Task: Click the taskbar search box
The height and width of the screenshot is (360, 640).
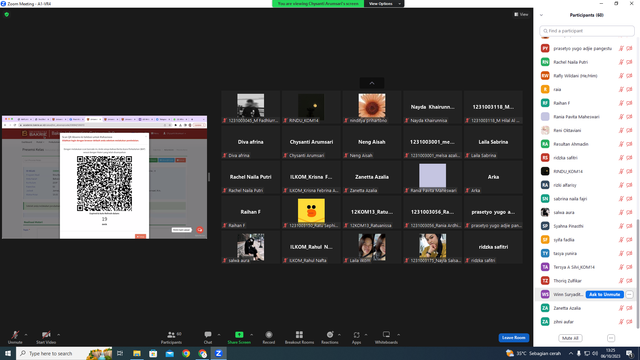Action: point(64,353)
